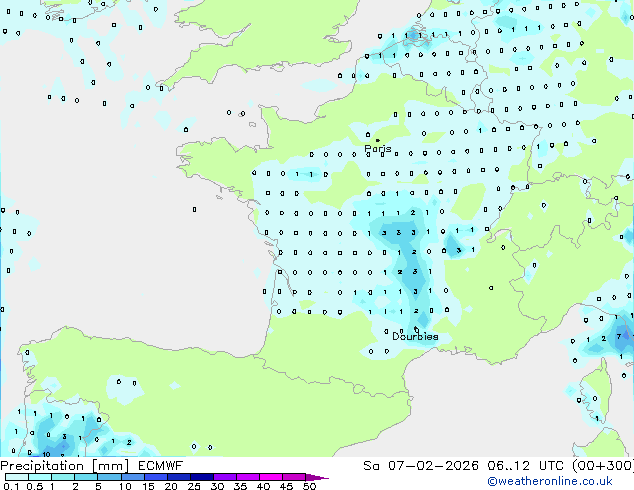Click the legend value '50'

[x=309, y=486]
